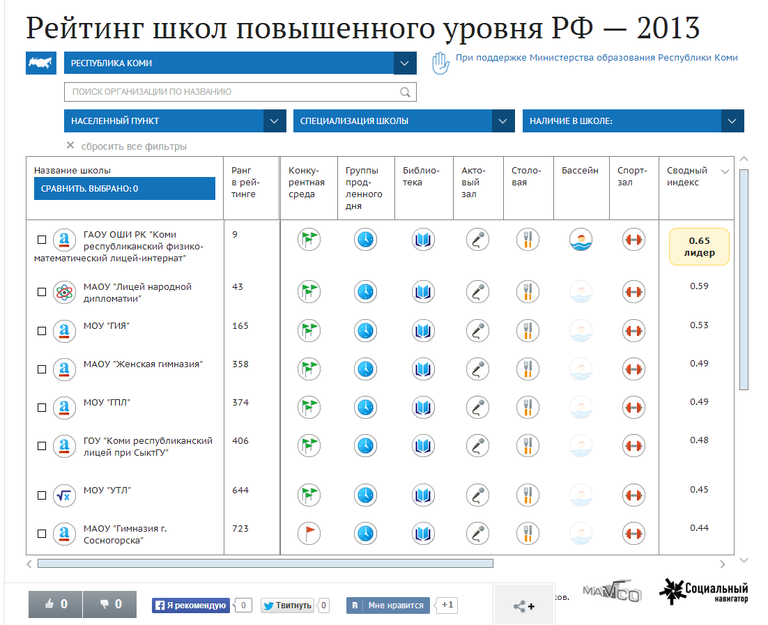This screenshot has width=768, height=625.
Task: Click the Группы продленного дня column header
Action: tap(364, 188)
